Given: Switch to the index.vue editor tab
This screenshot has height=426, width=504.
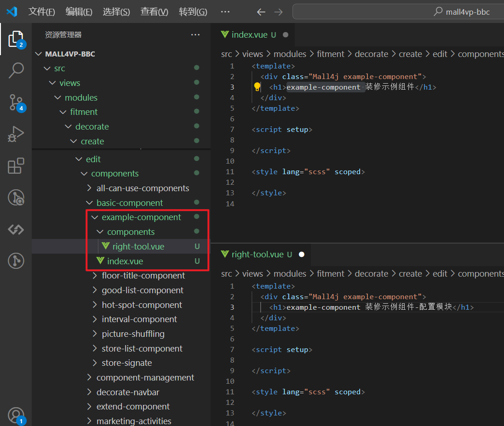Looking at the screenshot, I should pyautogui.click(x=248, y=34).
